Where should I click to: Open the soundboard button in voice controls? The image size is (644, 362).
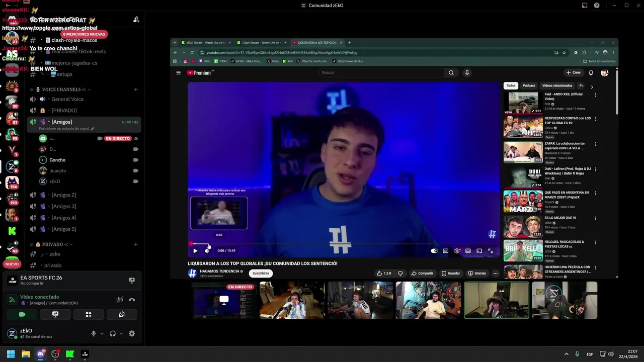point(121,314)
